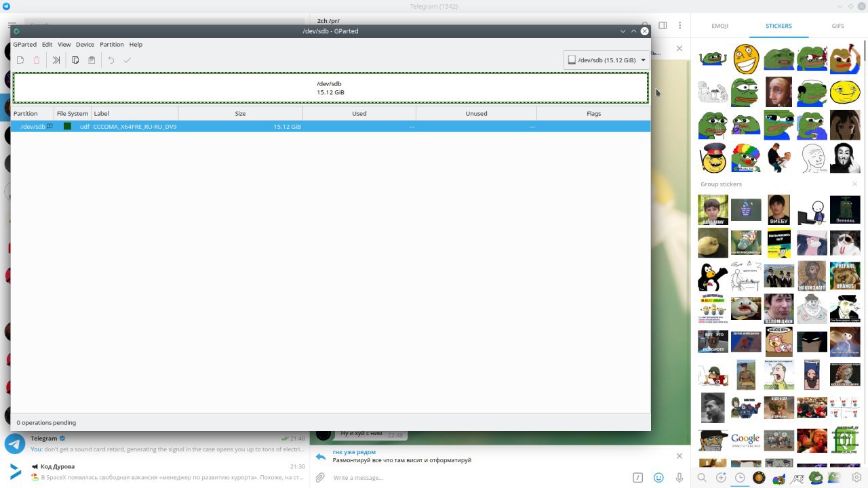Select the Pepe frog sticker pack icon
This screenshot has width=868, height=488.
click(816, 477)
